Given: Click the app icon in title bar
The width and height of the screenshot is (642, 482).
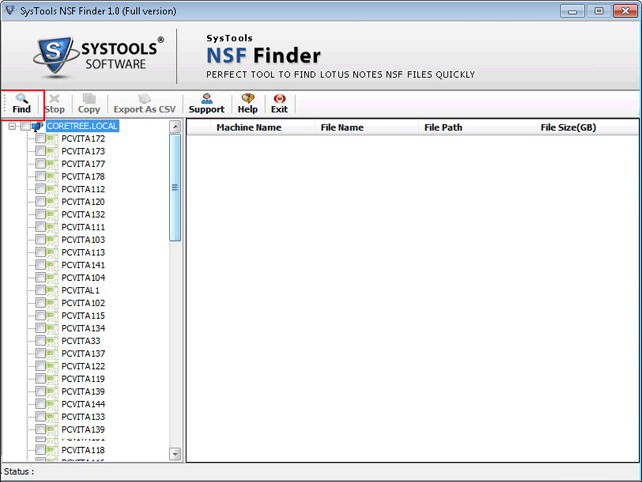Looking at the screenshot, I should pyautogui.click(x=10, y=10).
